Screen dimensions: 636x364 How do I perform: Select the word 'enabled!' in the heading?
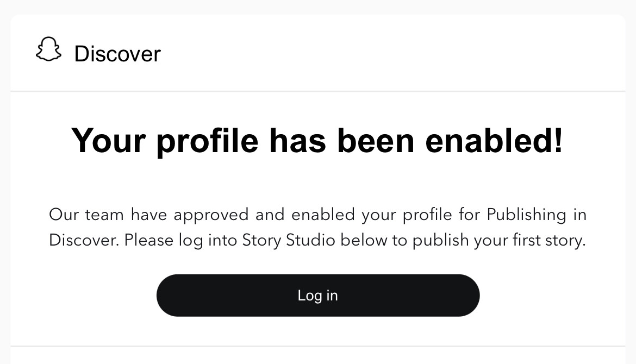(x=494, y=140)
